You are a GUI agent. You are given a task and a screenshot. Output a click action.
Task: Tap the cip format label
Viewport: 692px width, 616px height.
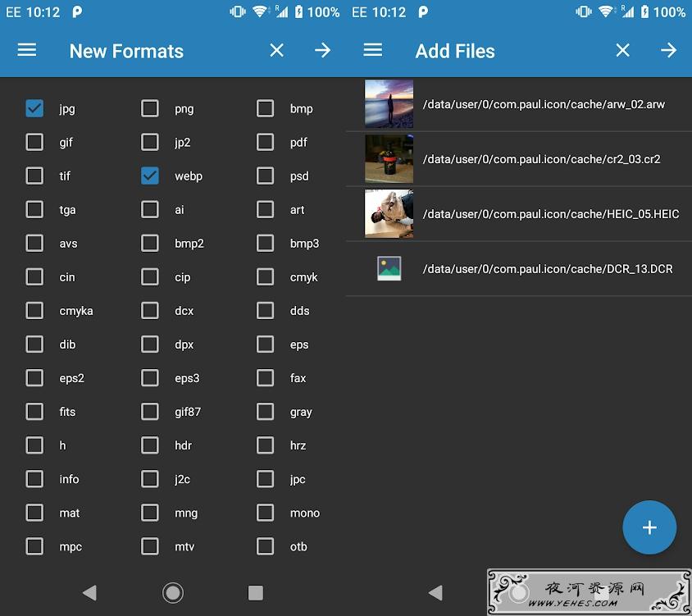[182, 277]
